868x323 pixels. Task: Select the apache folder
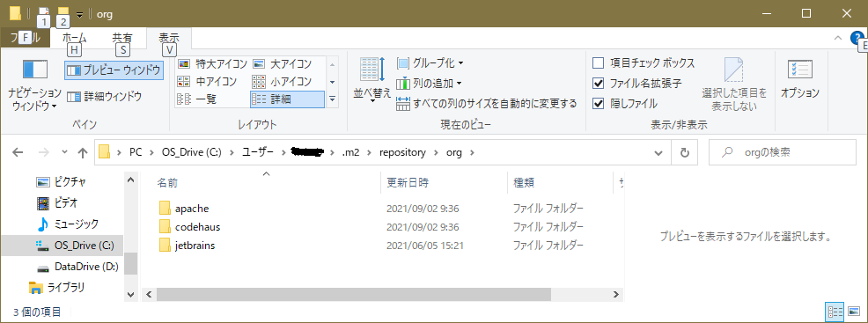(192, 209)
